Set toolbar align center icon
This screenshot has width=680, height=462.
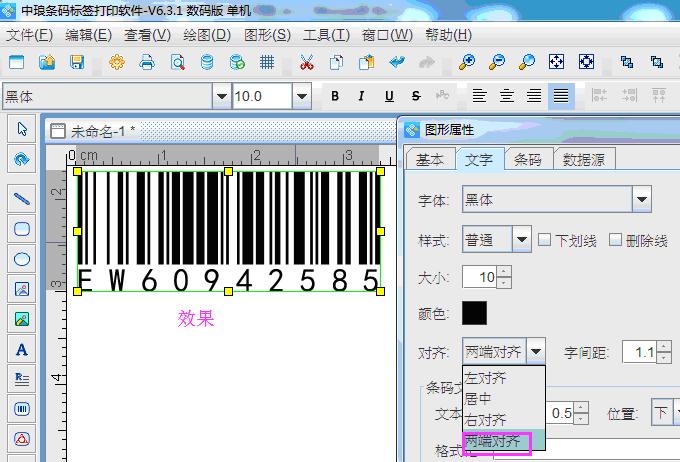click(507, 95)
